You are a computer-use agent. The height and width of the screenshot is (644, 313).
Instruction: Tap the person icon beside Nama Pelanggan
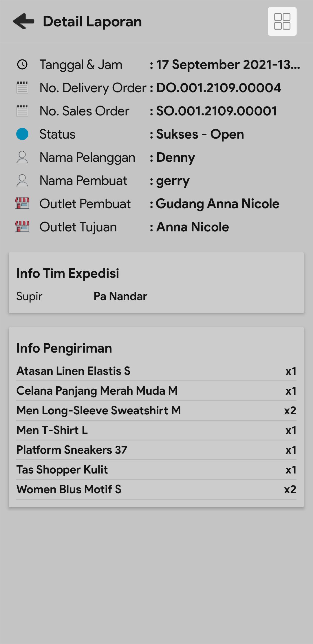pos(22,157)
